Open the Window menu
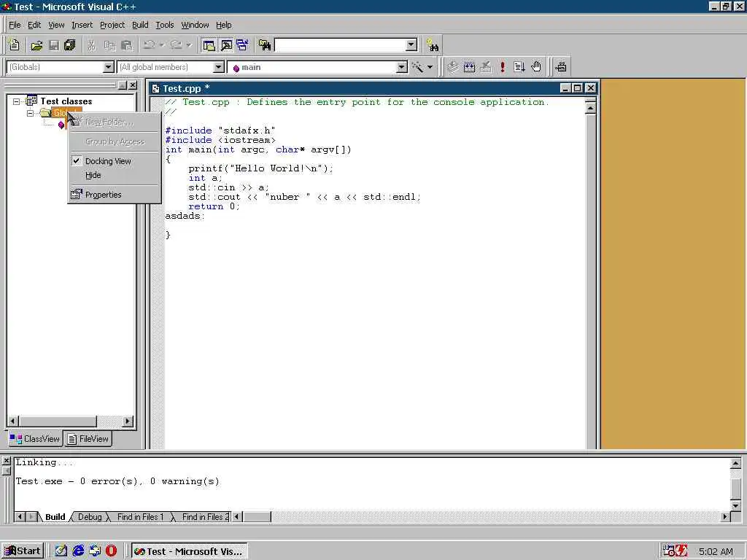This screenshot has height=560, width=747. pos(195,25)
